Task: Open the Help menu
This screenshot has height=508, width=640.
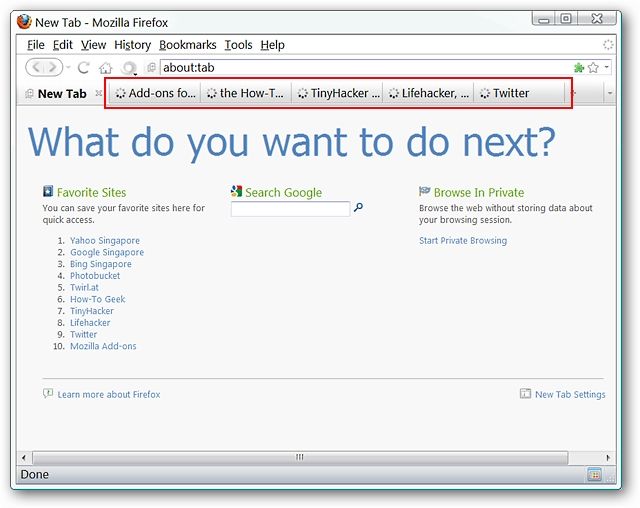Action: [272, 45]
